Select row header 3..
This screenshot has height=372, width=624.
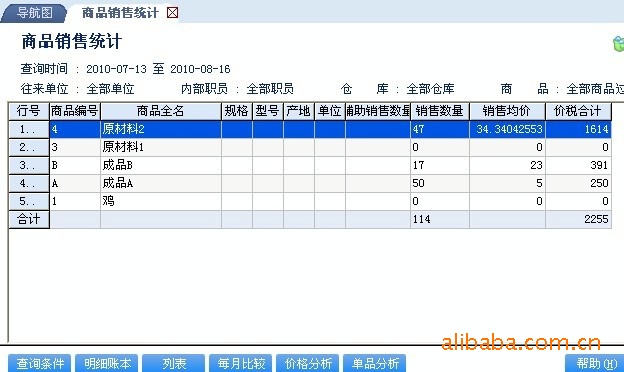[x=29, y=165]
